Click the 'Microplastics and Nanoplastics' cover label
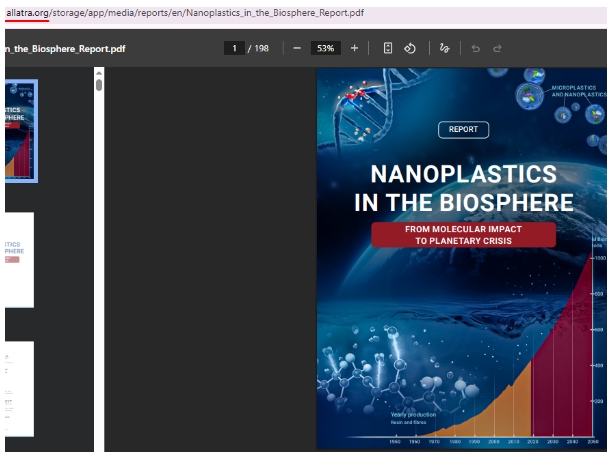The image size is (611, 457). point(578,90)
